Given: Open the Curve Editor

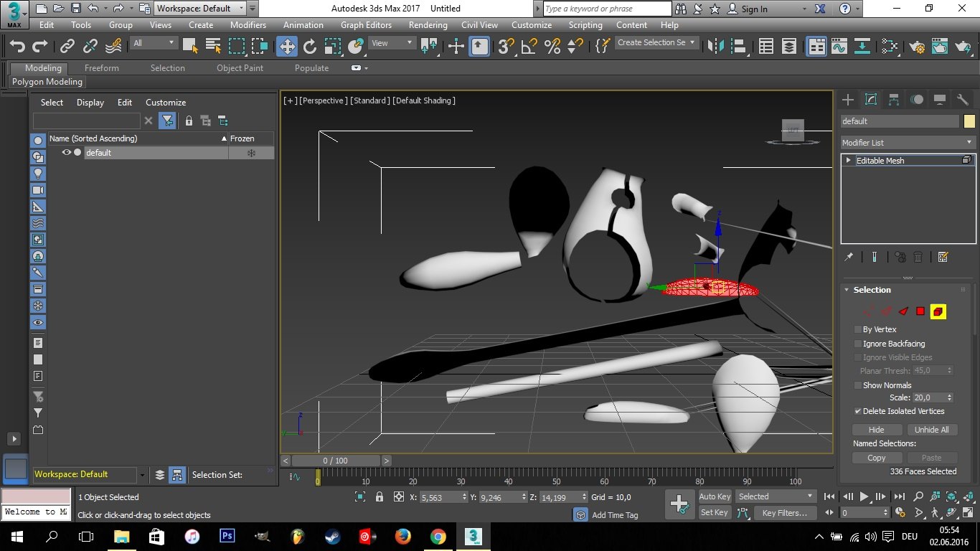Looking at the screenshot, I should pos(839,47).
